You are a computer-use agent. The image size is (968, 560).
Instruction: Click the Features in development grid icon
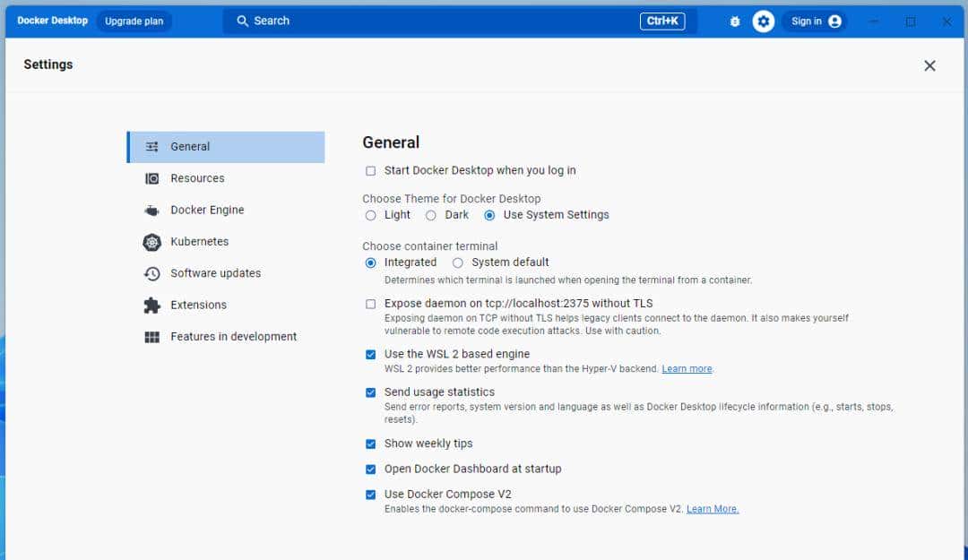151,336
